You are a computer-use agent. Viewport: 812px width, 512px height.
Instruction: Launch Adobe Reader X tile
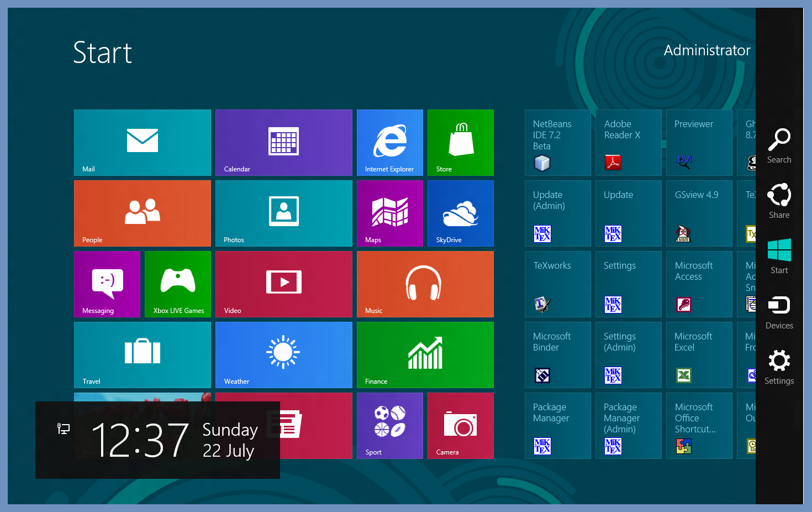click(x=629, y=143)
